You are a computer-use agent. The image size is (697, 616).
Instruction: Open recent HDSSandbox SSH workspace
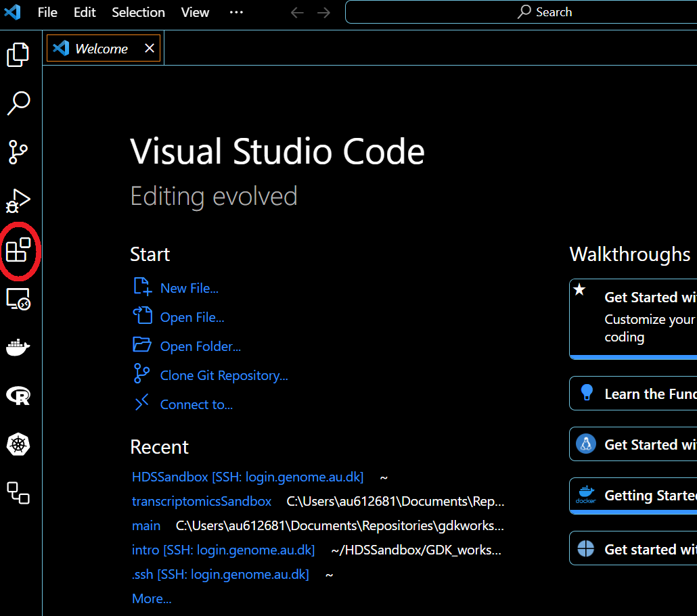tap(247, 477)
